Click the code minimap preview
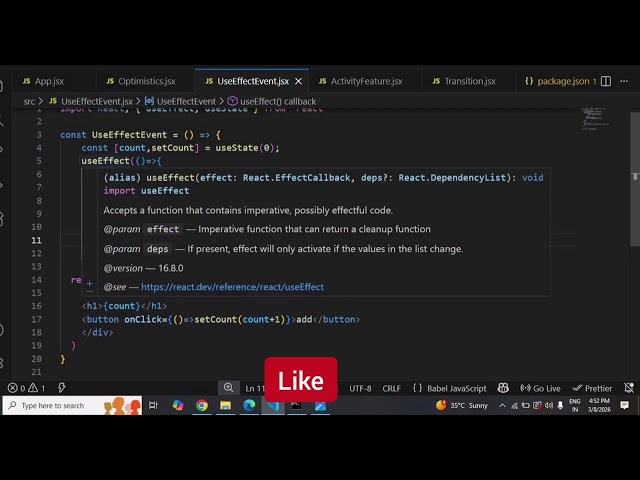This screenshot has height=480, width=640. click(x=596, y=119)
